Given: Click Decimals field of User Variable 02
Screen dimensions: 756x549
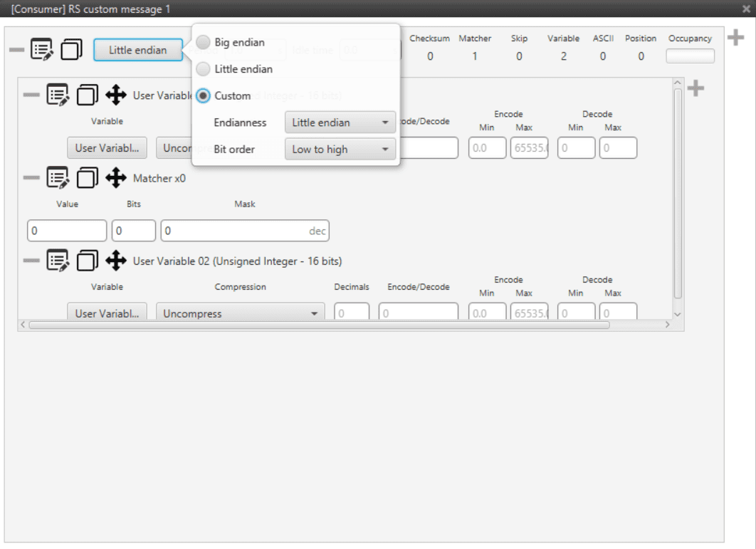Looking at the screenshot, I should pos(352,313).
